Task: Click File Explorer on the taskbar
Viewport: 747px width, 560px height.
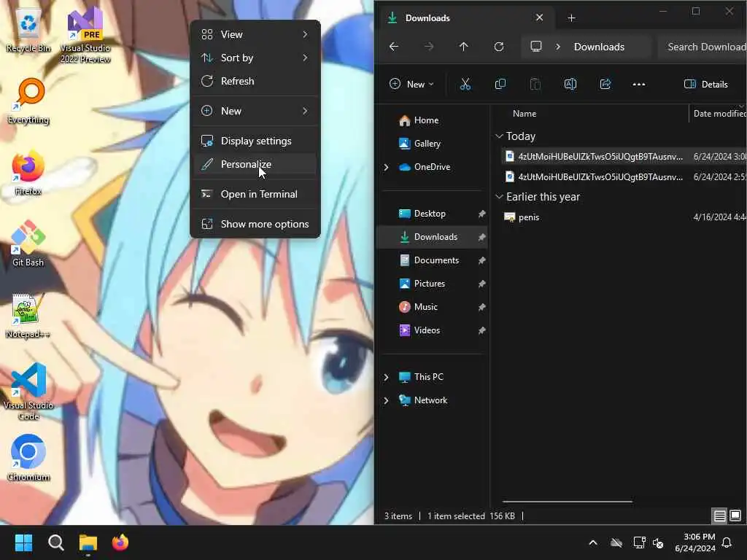Action: coord(88,542)
